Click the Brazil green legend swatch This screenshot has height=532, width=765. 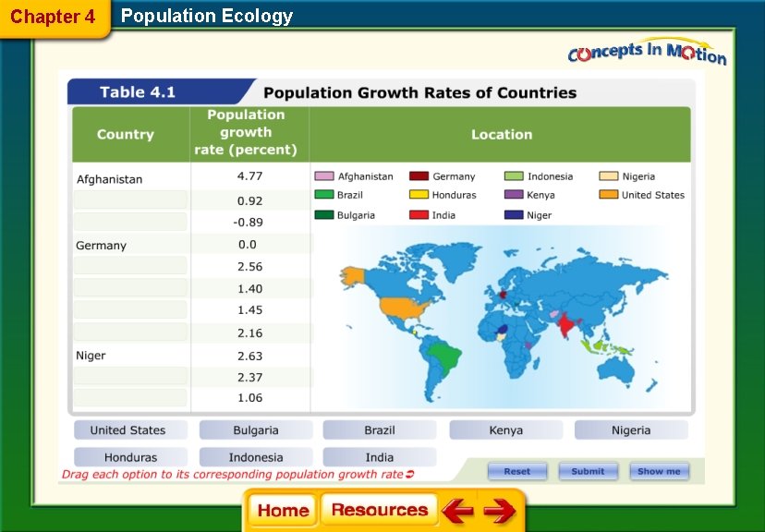(x=324, y=195)
